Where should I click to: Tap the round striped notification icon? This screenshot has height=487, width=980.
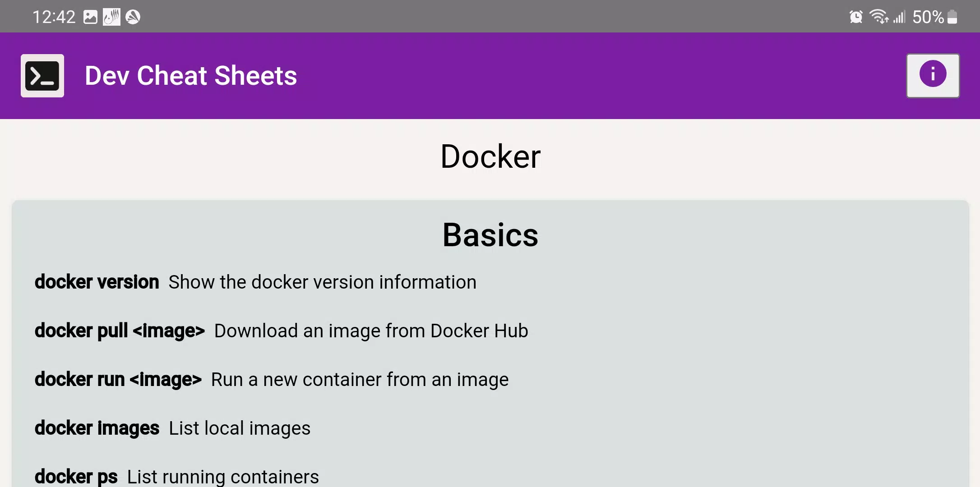point(133,17)
